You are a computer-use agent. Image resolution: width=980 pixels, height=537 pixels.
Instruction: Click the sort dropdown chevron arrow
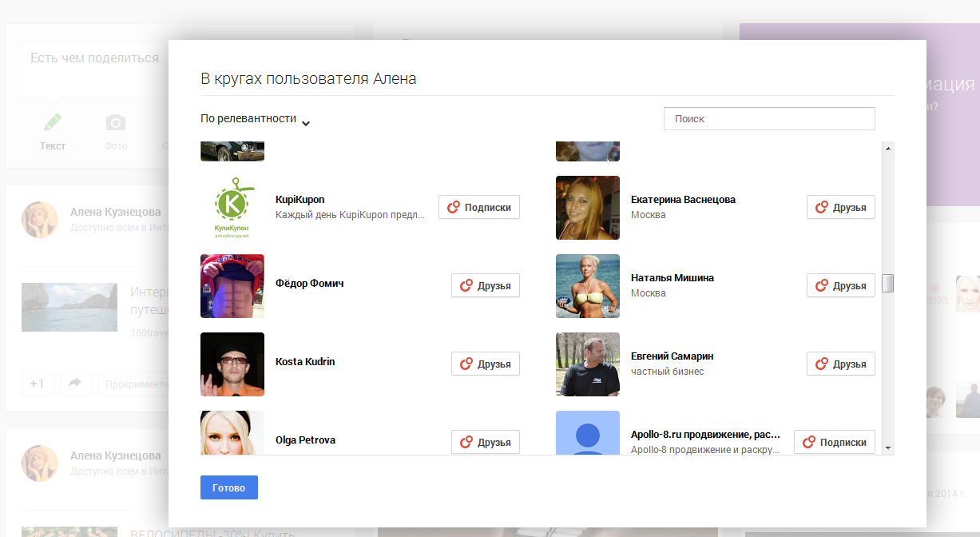(x=306, y=122)
